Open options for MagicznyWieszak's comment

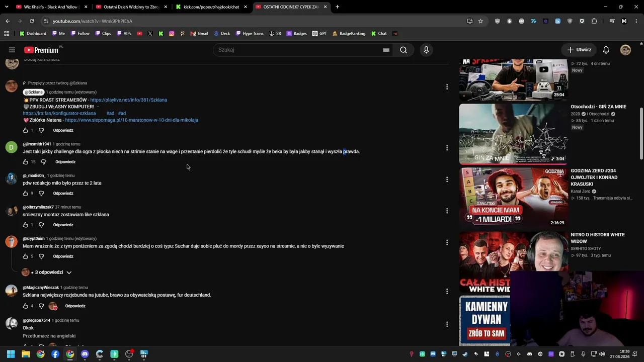tap(447, 292)
